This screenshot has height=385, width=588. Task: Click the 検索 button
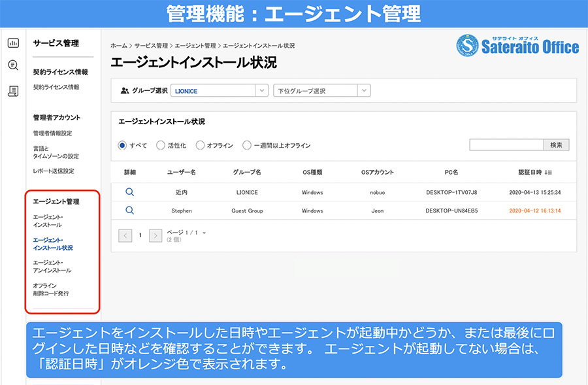(x=557, y=145)
